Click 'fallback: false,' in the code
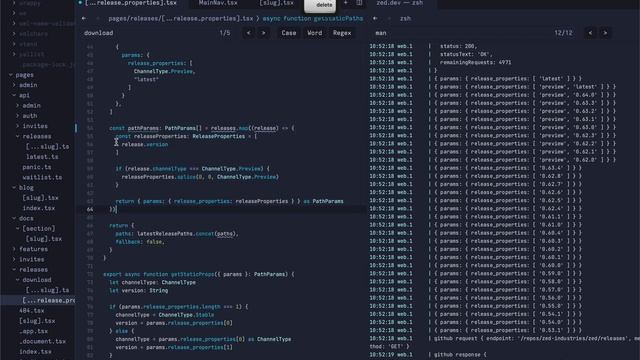The width and height of the screenshot is (640, 360). (140, 242)
